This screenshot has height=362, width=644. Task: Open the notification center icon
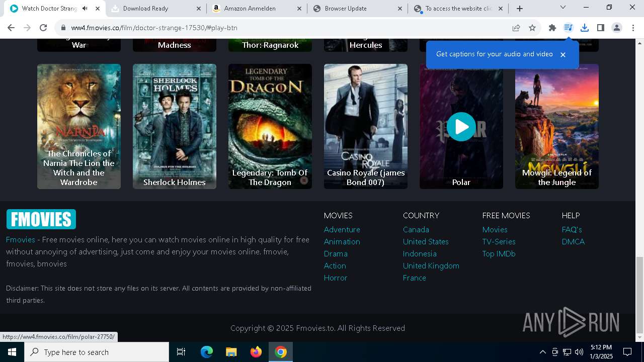coord(627,352)
